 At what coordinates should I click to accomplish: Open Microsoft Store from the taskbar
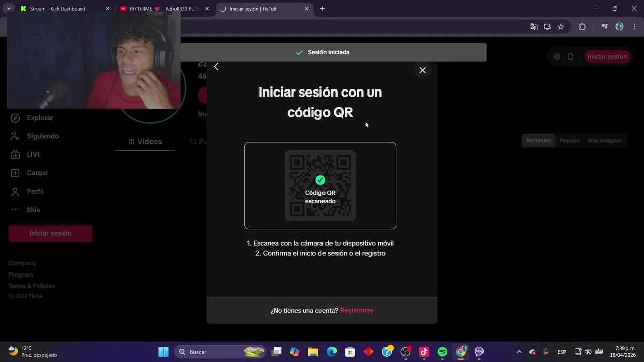click(x=350, y=352)
